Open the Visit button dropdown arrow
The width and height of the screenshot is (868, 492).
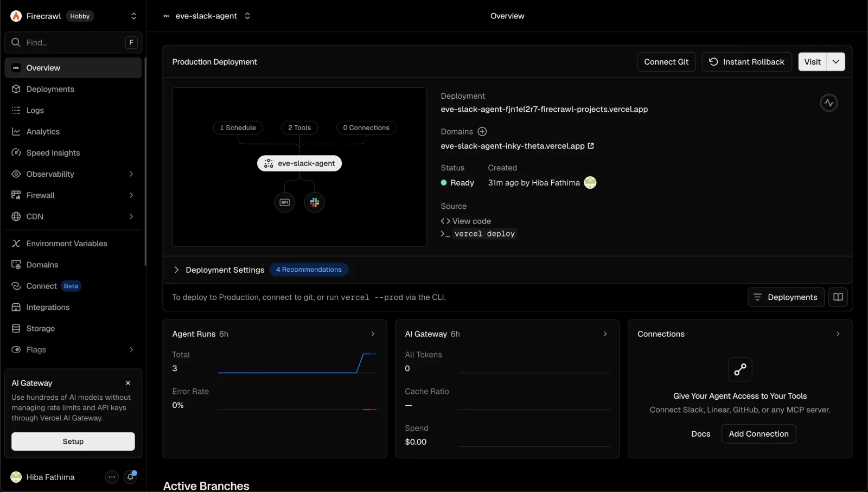836,62
